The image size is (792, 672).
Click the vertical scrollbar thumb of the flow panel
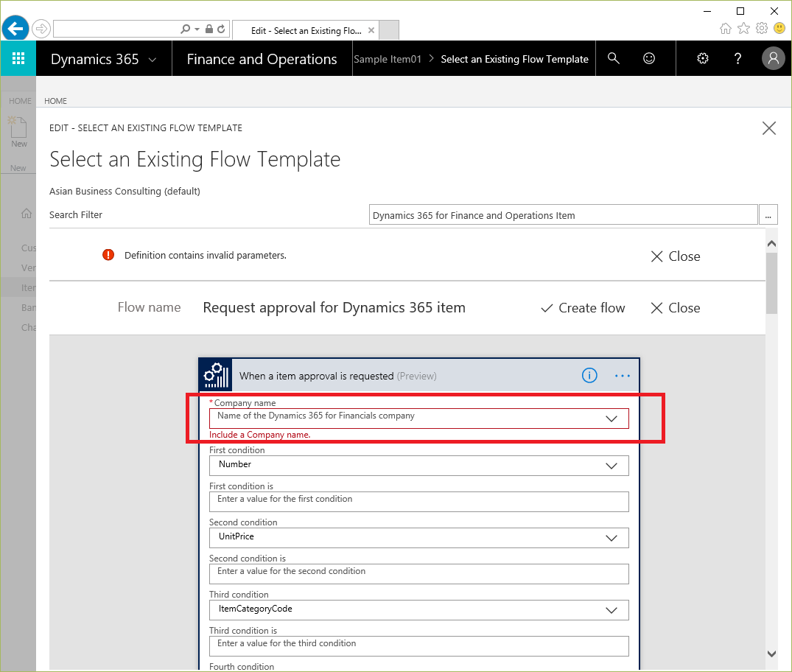(x=771, y=283)
